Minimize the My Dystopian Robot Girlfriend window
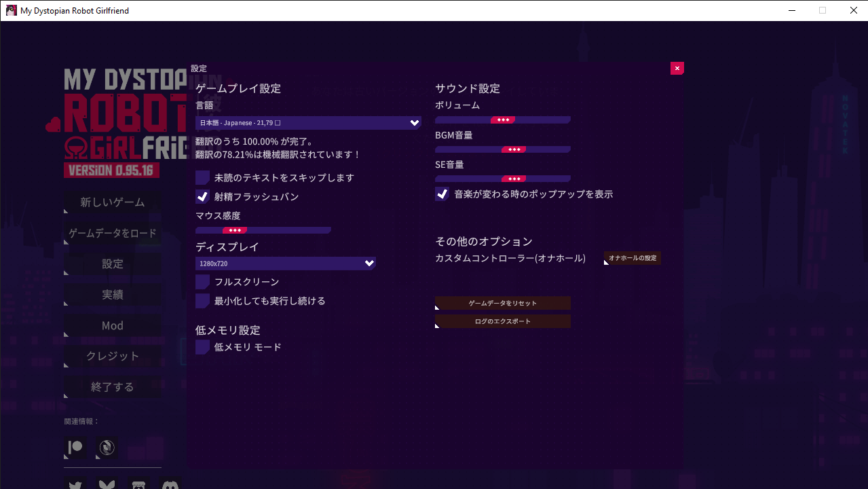The image size is (868, 489). click(791, 10)
